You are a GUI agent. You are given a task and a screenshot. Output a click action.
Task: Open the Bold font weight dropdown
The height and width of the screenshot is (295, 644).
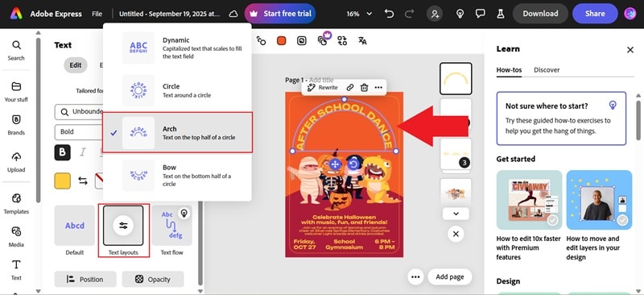coord(78,132)
